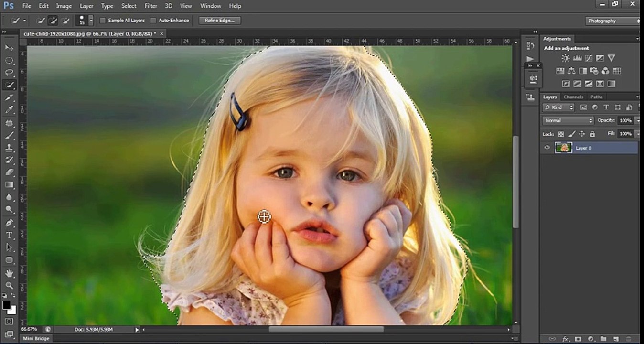Select the Elliptical Marquee tool

click(9, 60)
